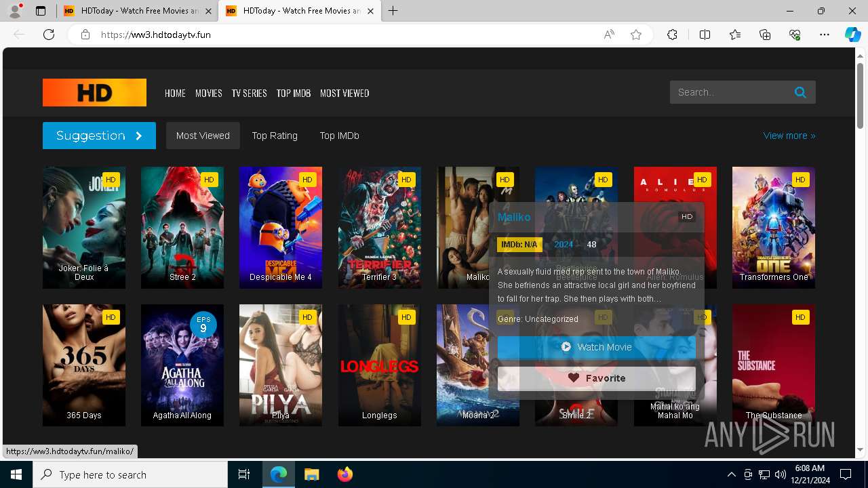Open notification center icon

846,474
